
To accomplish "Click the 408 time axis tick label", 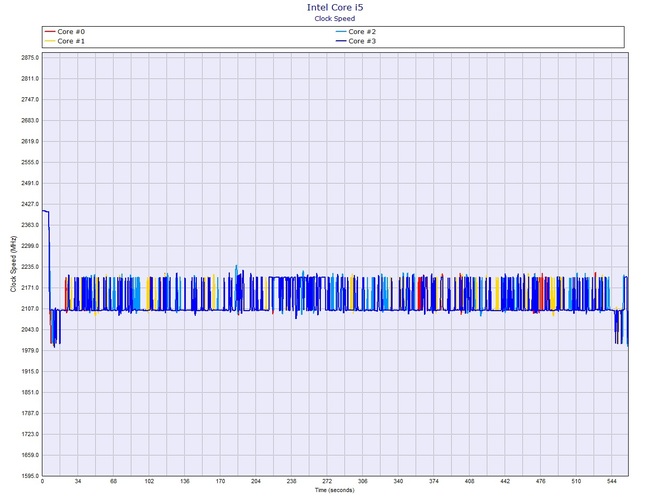I will tap(469, 481).
